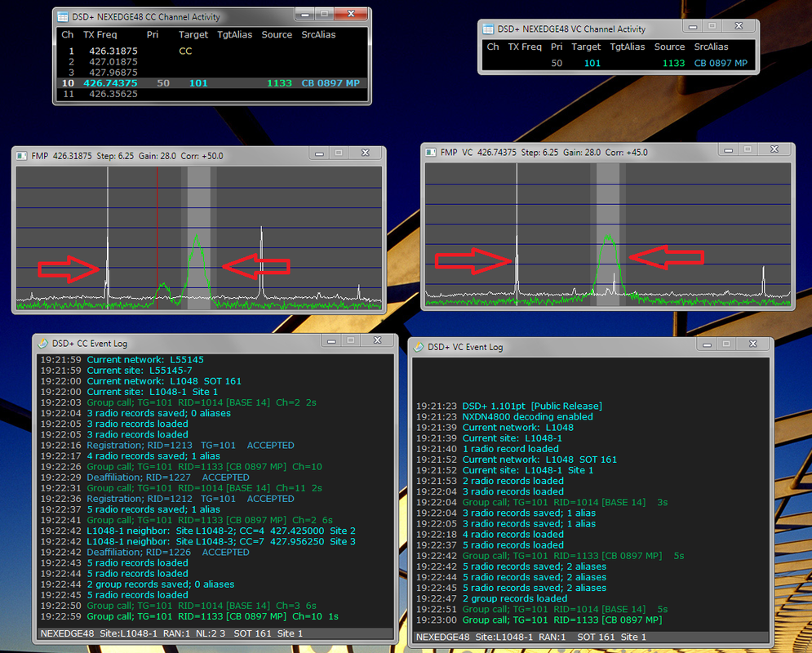Close the DSD+ CC Event Log window
The width and height of the screenshot is (812, 653).
point(378,340)
